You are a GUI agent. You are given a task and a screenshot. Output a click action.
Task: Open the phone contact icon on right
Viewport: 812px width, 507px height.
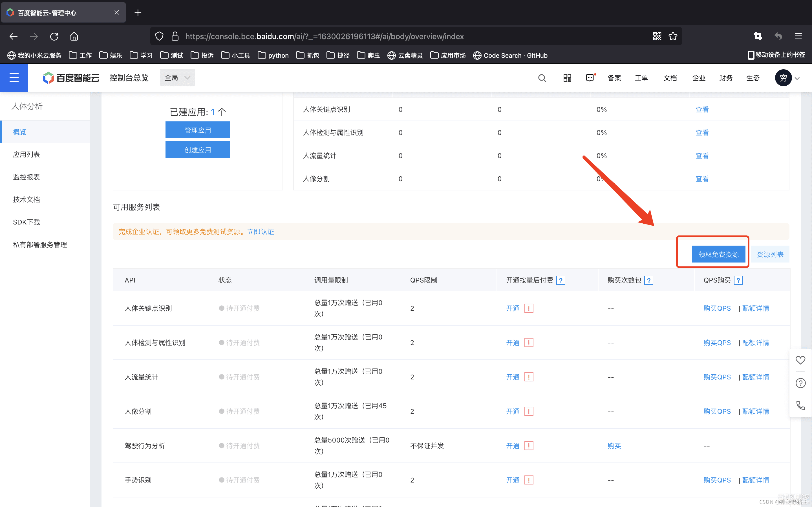800,405
